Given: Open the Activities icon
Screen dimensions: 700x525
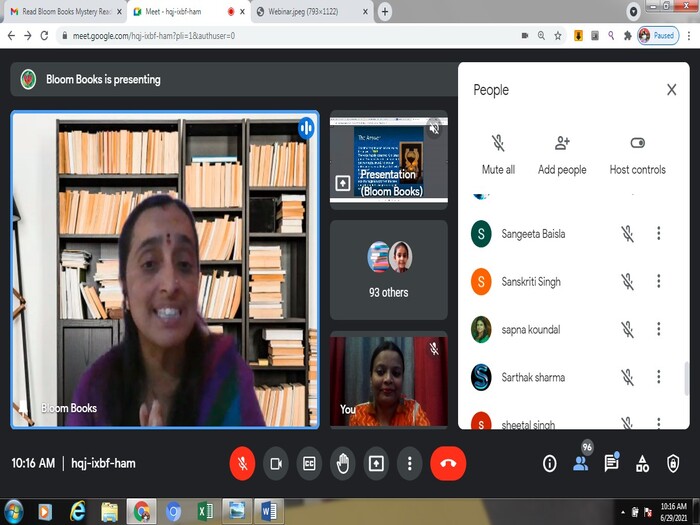Looking at the screenshot, I should (x=642, y=463).
